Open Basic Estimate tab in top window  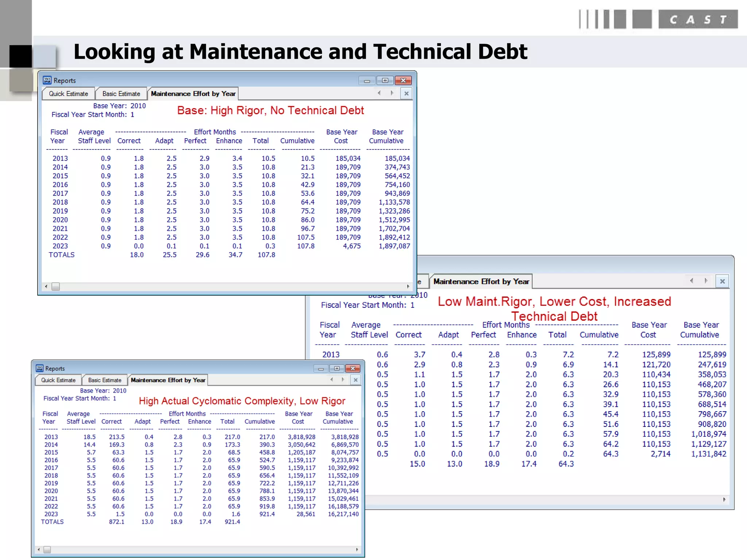121,94
